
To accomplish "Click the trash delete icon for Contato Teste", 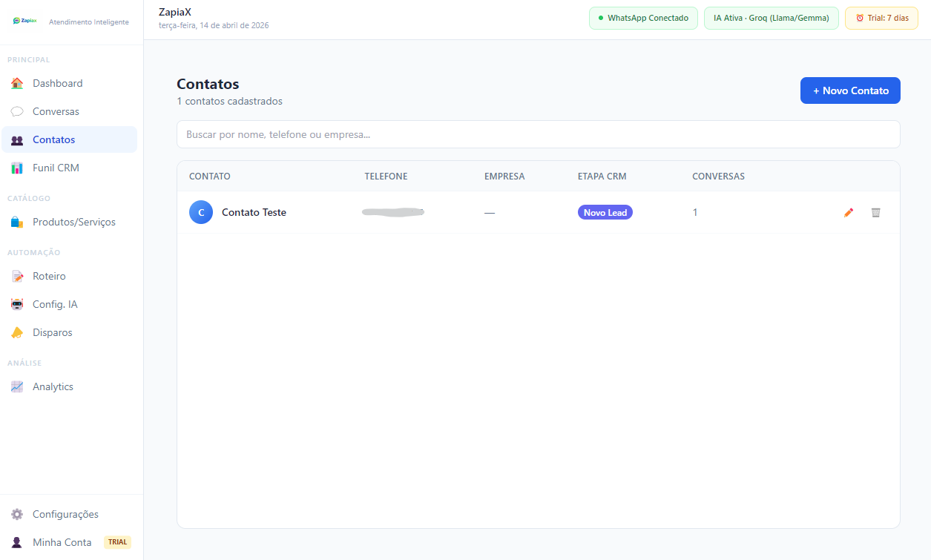I will pyautogui.click(x=875, y=213).
